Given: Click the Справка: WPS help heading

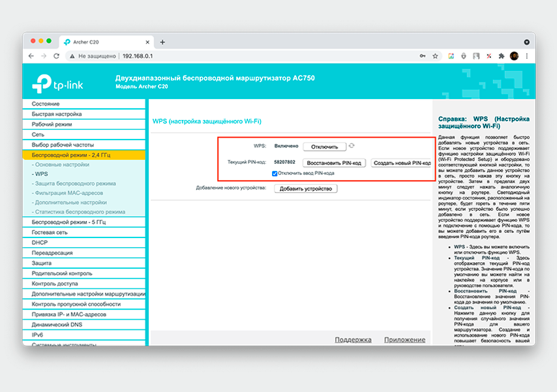Looking at the screenshot, I should coord(484,123).
